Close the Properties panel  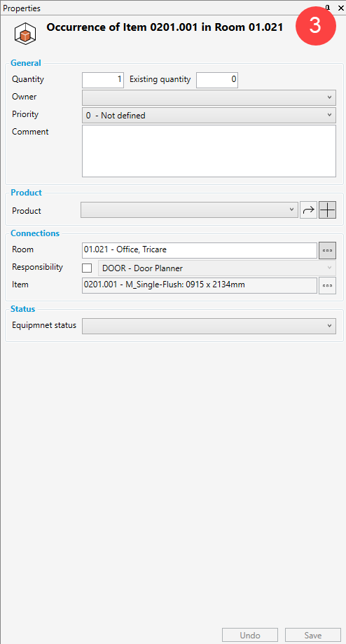coord(340,8)
